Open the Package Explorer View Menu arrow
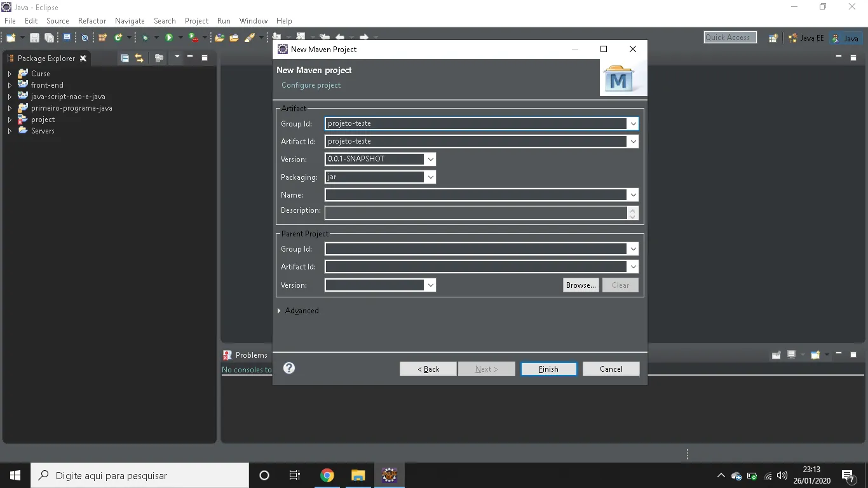This screenshot has width=868, height=488. (177, 57)
